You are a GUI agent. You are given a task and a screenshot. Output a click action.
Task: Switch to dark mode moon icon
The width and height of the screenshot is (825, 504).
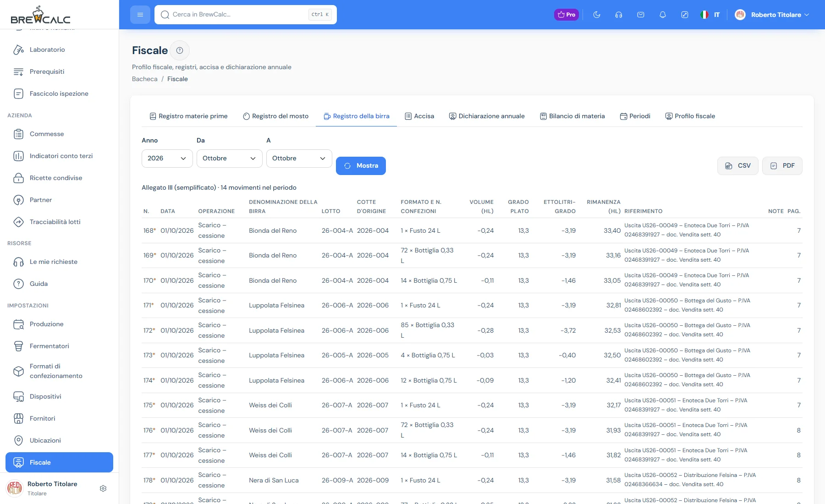coord(597,15)
